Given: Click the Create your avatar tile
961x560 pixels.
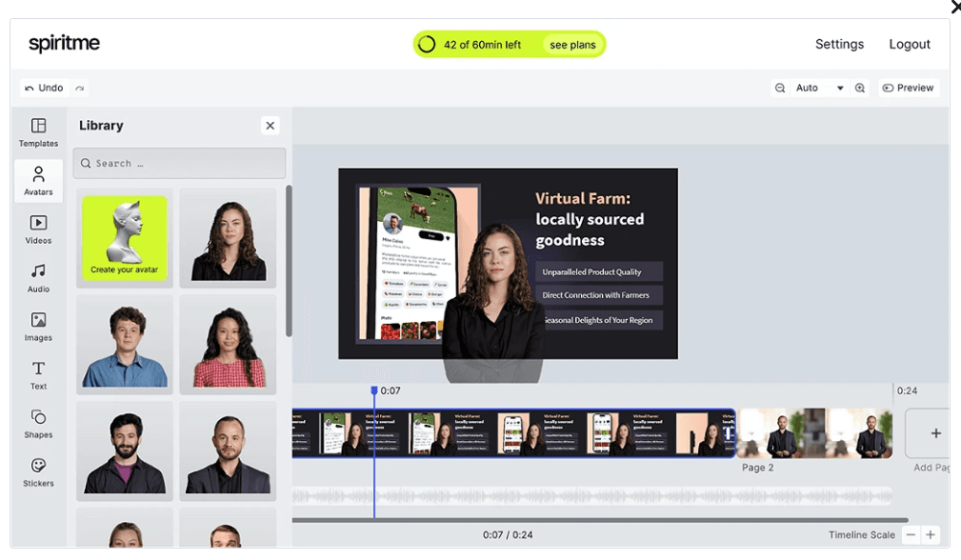Looking at the screenshot, I should coord(125,238).
